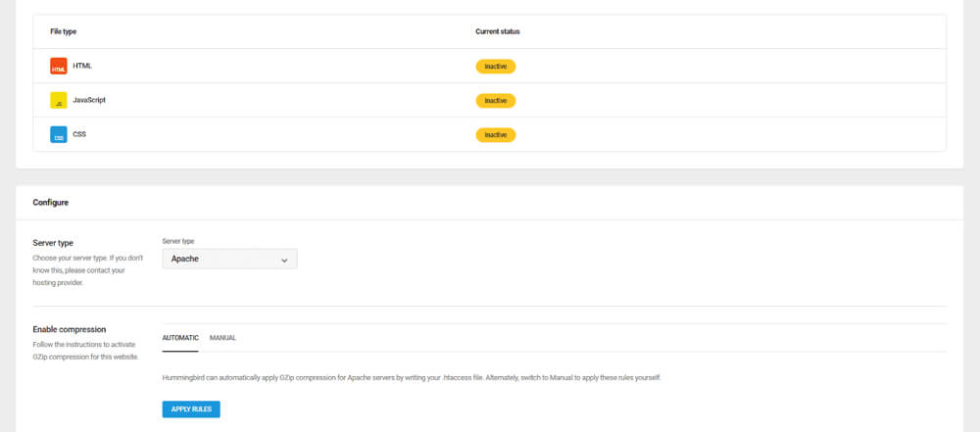Click the Hummingbird GZip description text
This screenshot has width=980, height=432.
tap(412, 377)
